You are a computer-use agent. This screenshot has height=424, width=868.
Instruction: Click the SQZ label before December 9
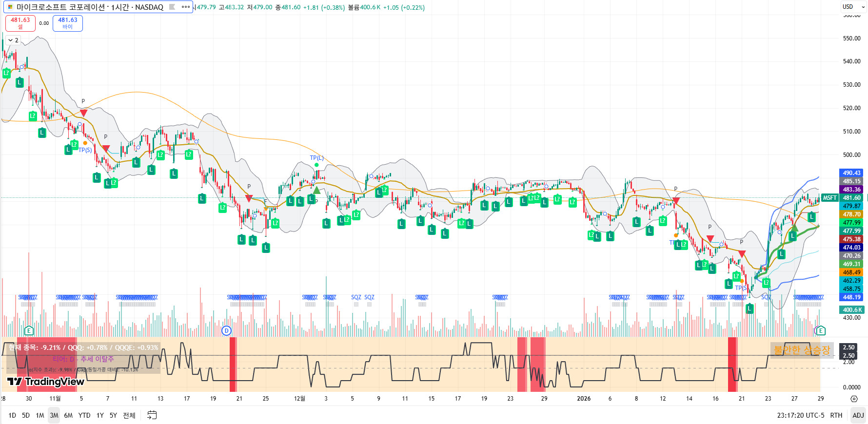(x=369, y=297)
